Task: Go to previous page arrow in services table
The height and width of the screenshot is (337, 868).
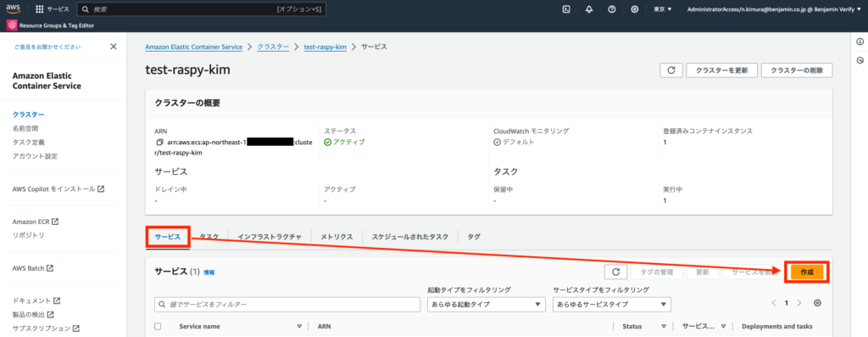Action: click(x=774, y=303)
